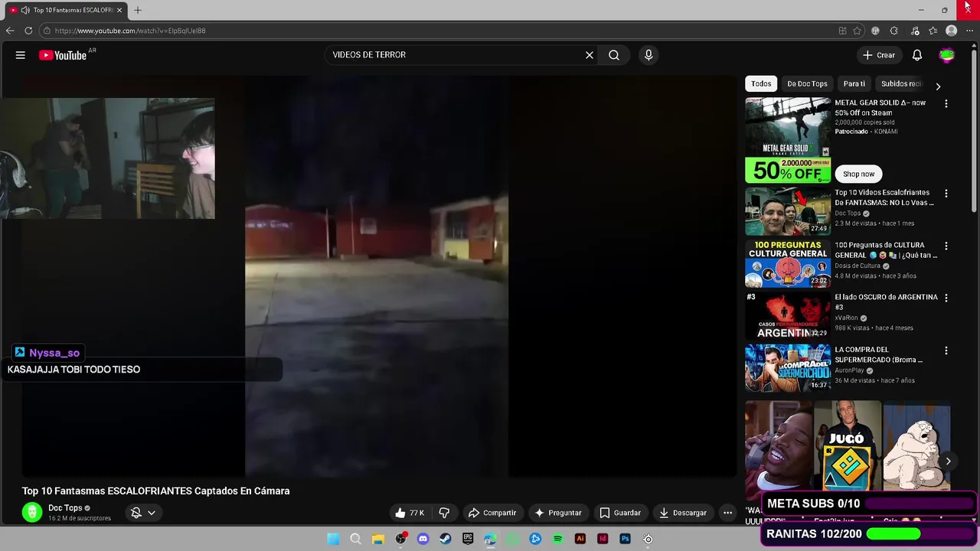Screen dimensions: 980x551
Task: Click the Preguntar button
Action: (558, 513)
